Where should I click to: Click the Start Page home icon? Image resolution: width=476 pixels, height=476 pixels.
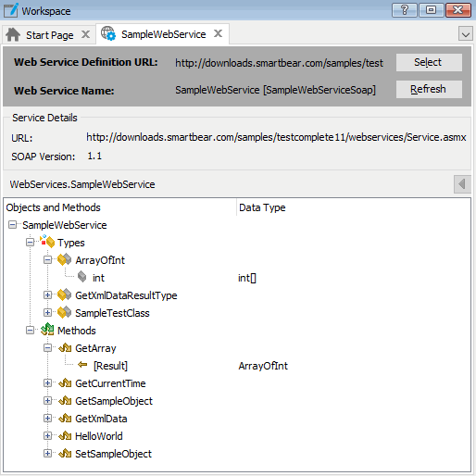(13, 34)
